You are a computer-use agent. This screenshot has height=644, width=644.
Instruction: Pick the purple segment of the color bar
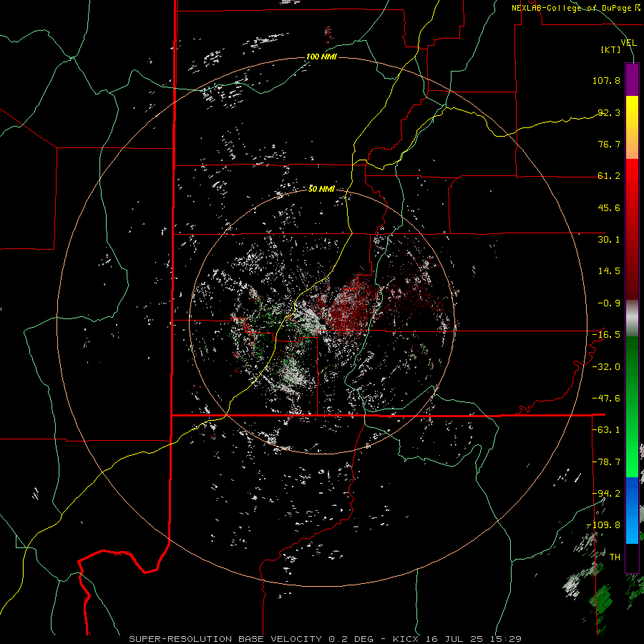click(x=632, y=80)
